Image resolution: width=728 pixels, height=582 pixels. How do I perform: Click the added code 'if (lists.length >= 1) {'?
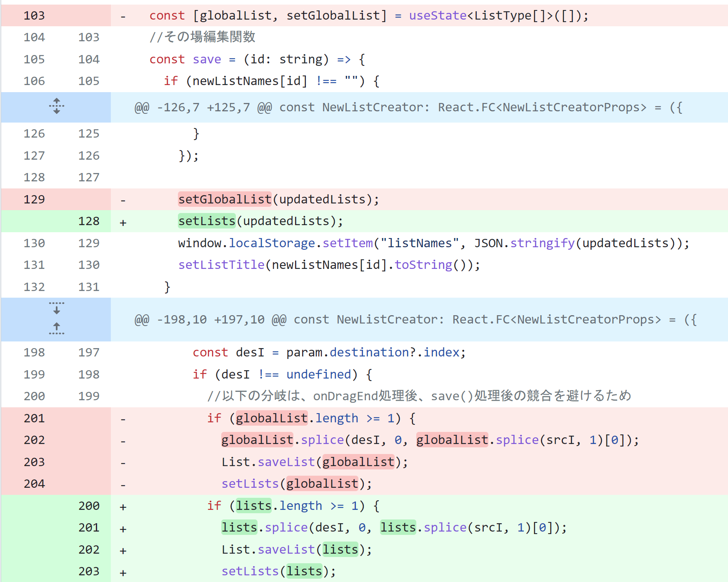(x=293, y=506)
